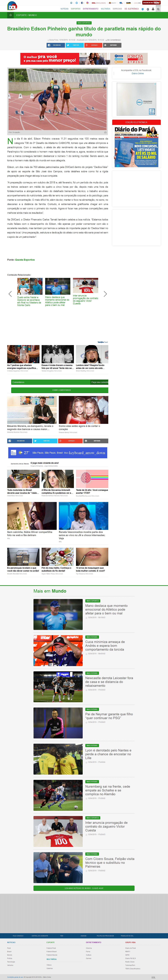Open the Esportes menu item

click(x=76, y=9)
